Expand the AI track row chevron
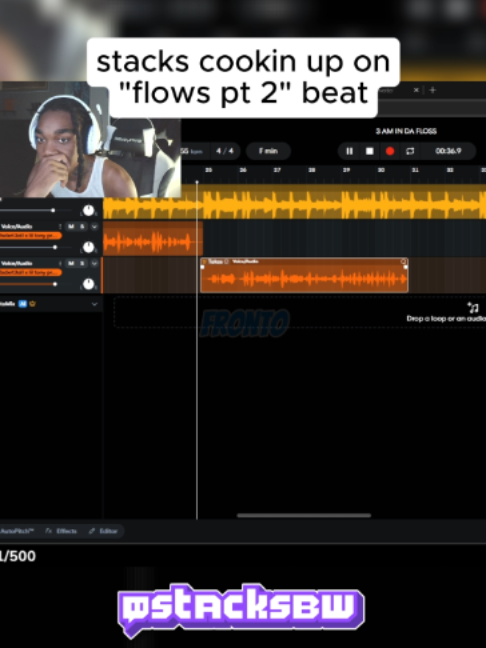The image size is (486, 648). [94, 304]
